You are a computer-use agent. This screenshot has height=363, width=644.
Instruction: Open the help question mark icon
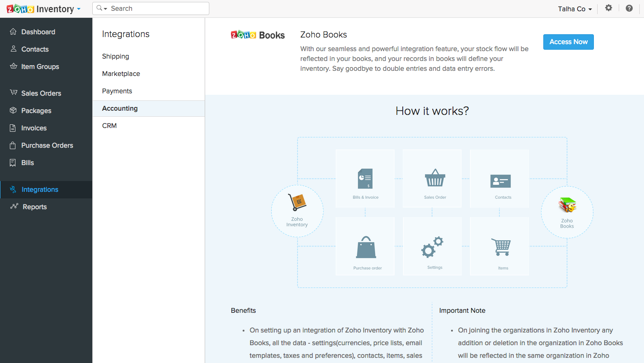click(x=629, y=8)
